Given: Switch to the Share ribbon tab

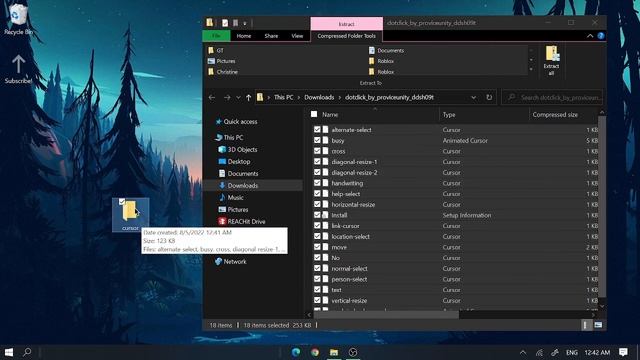Looking at the screenshot, I should (271, 36).
